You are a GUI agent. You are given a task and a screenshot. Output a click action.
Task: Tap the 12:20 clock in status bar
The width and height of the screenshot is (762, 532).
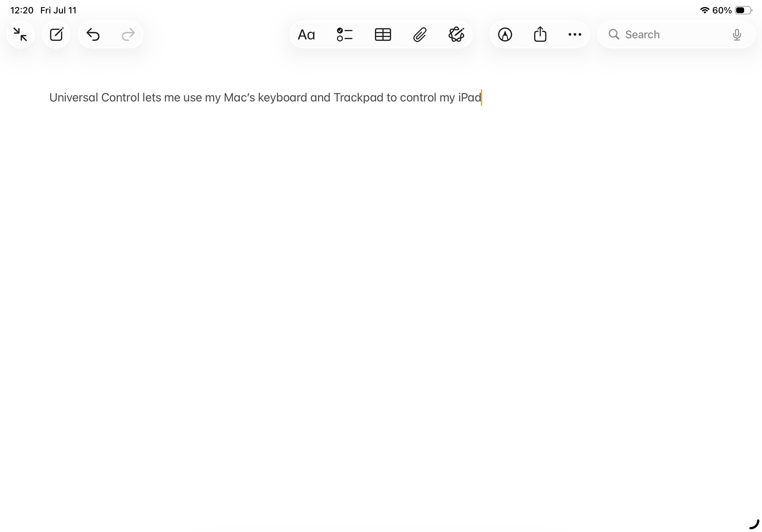pyautogui.click(x=22, y=10)
